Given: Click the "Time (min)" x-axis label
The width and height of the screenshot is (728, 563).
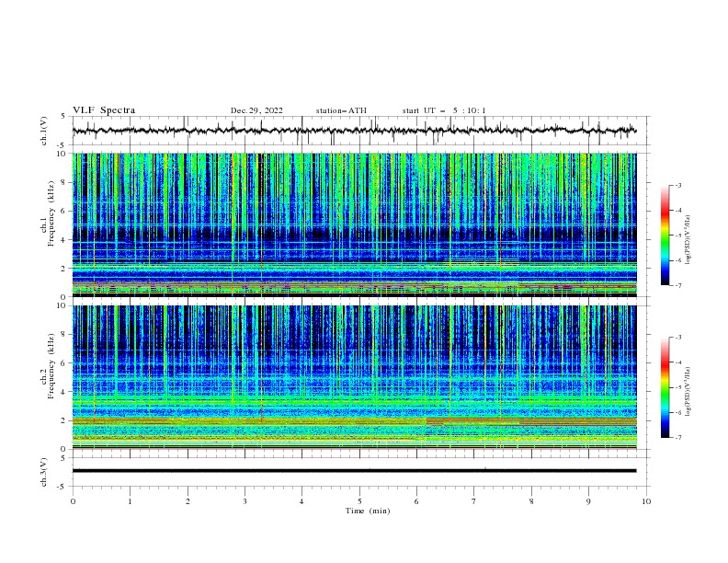Looking at the screenshot, I should click(368, 511).
